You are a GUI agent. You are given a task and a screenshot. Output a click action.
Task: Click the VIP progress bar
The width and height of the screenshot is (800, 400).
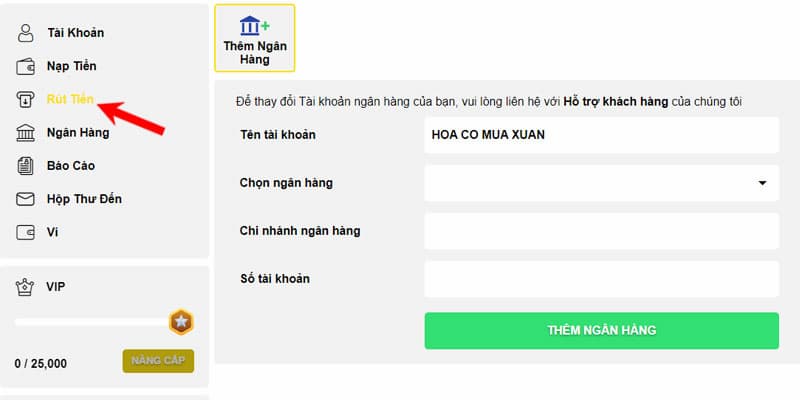(90, 322)
